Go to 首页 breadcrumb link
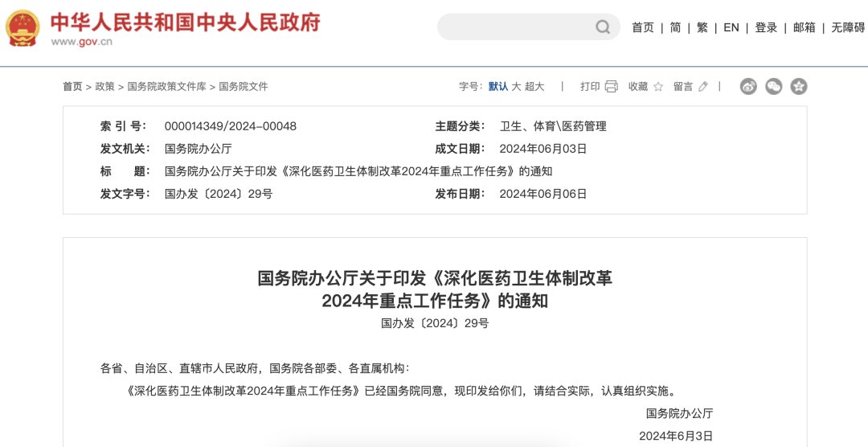Screen dimensions: 868x447 click(72, 86)
